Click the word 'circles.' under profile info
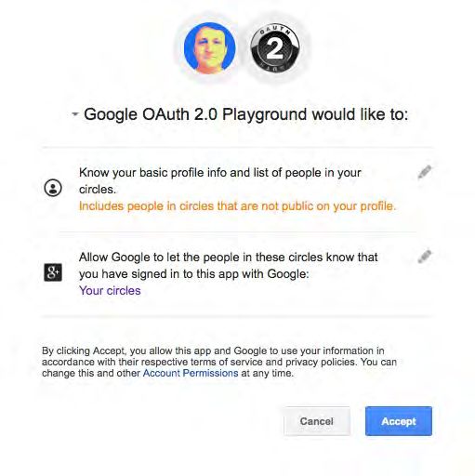The width and height of the screenshot is (475, 476). point(98,190)
